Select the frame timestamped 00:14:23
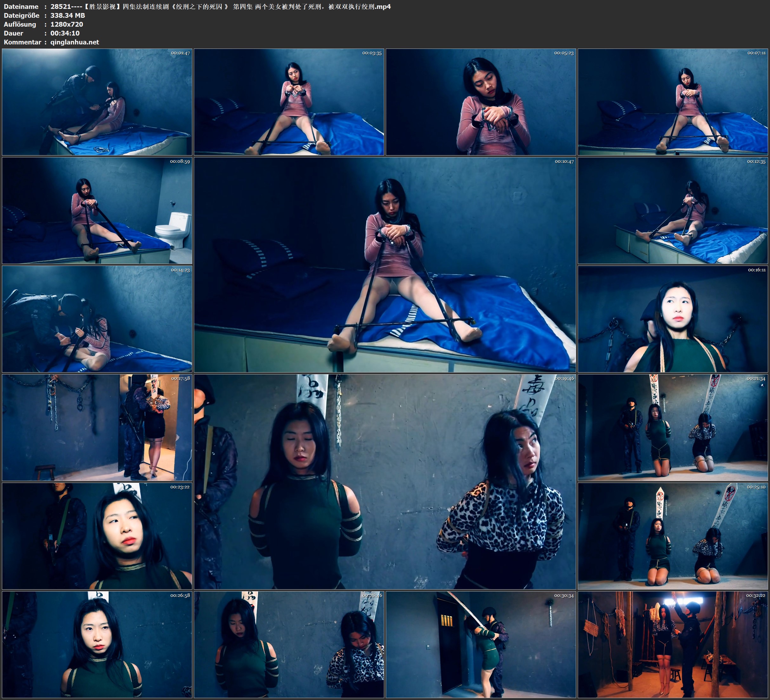 pyautogui.click(x=97, y=319)
